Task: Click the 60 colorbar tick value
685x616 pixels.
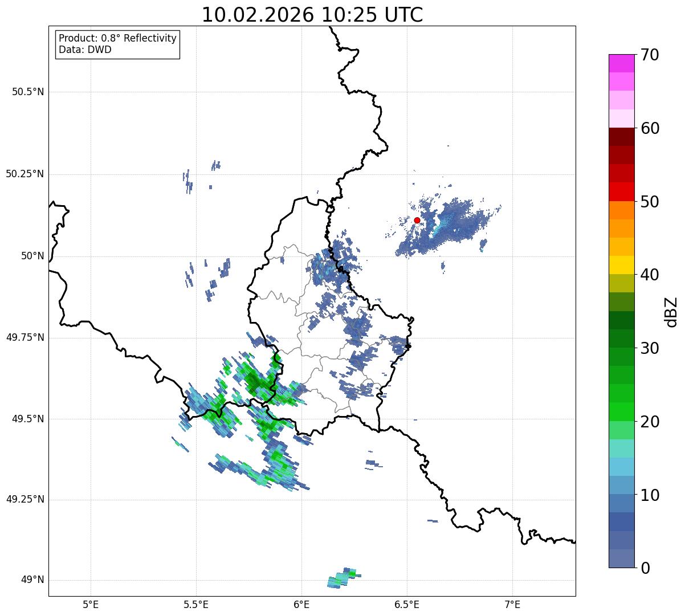Action: 650,128
